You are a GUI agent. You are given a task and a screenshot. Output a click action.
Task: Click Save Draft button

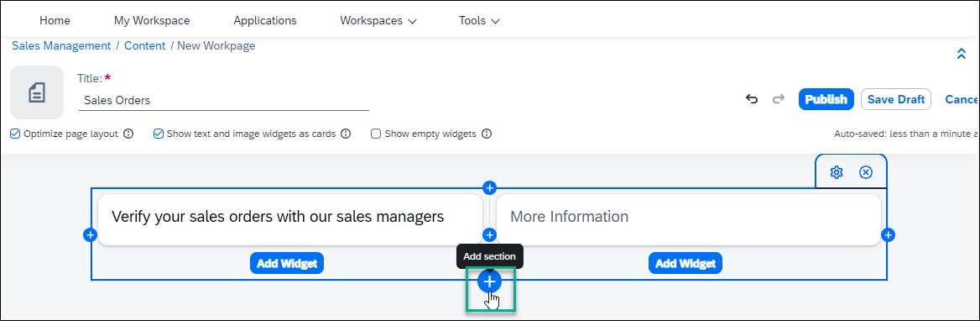896,99
